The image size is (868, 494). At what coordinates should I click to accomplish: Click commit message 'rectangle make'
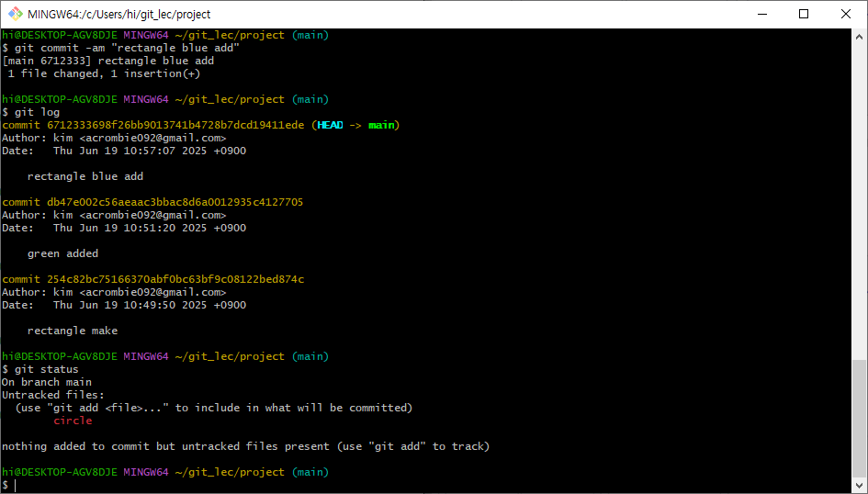[73, 331]
